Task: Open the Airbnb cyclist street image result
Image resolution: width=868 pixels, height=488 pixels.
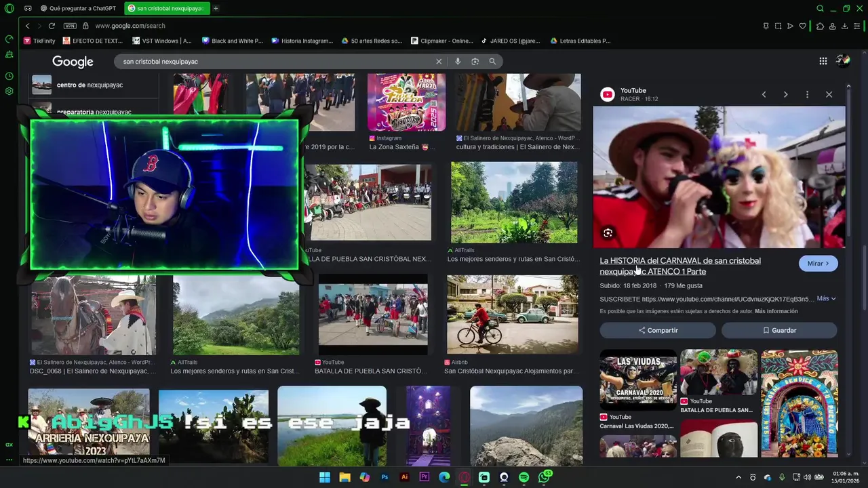Action: point(513,314)
